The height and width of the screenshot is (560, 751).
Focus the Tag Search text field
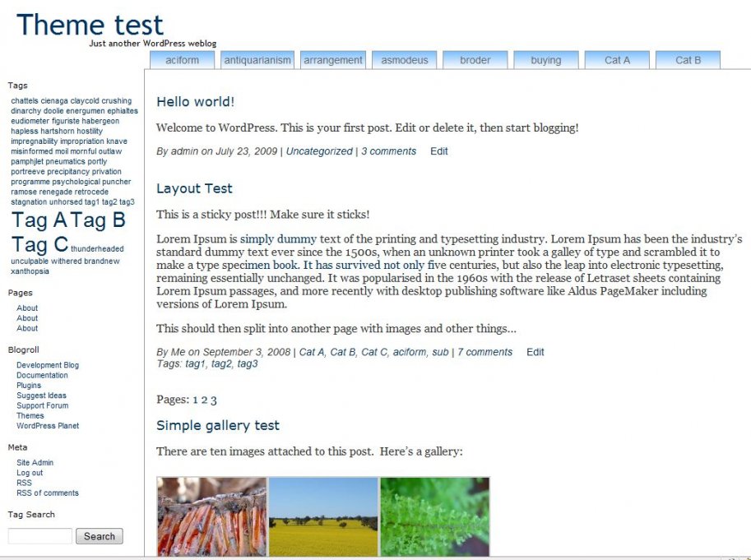[40, 536]
